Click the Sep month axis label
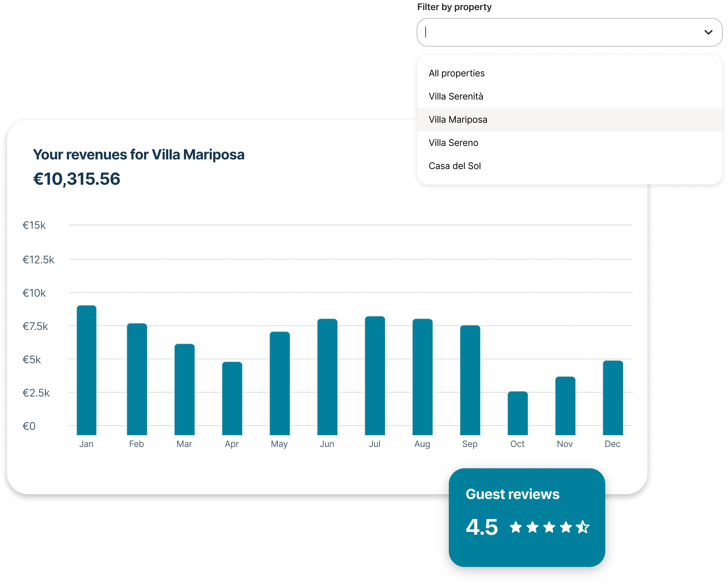The image size is (728, 588). click(470, 444)
